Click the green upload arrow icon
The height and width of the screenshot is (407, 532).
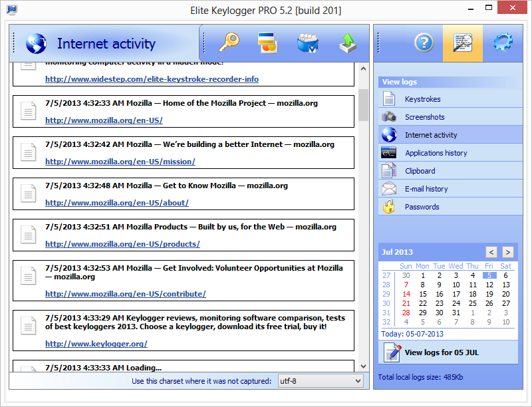(x=347, y=44)
